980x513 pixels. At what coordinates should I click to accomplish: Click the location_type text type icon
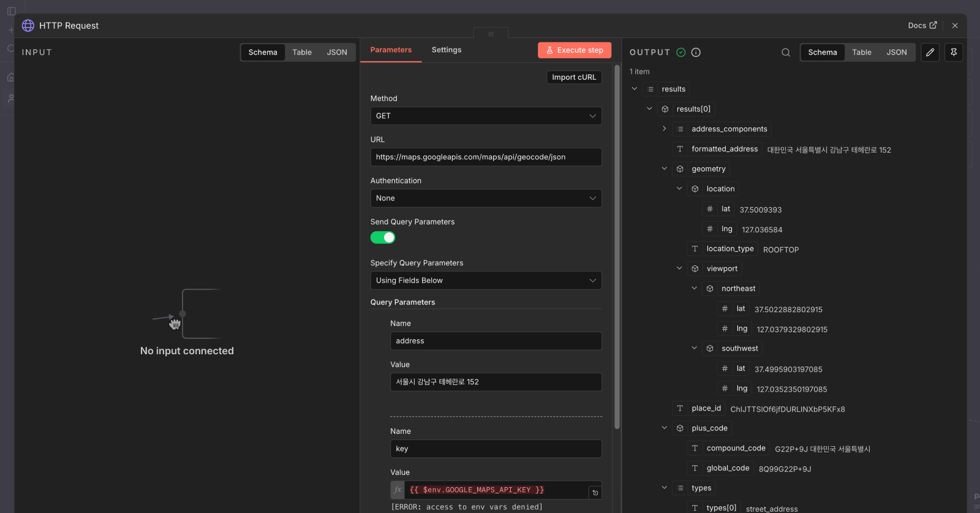pos(695,249)
